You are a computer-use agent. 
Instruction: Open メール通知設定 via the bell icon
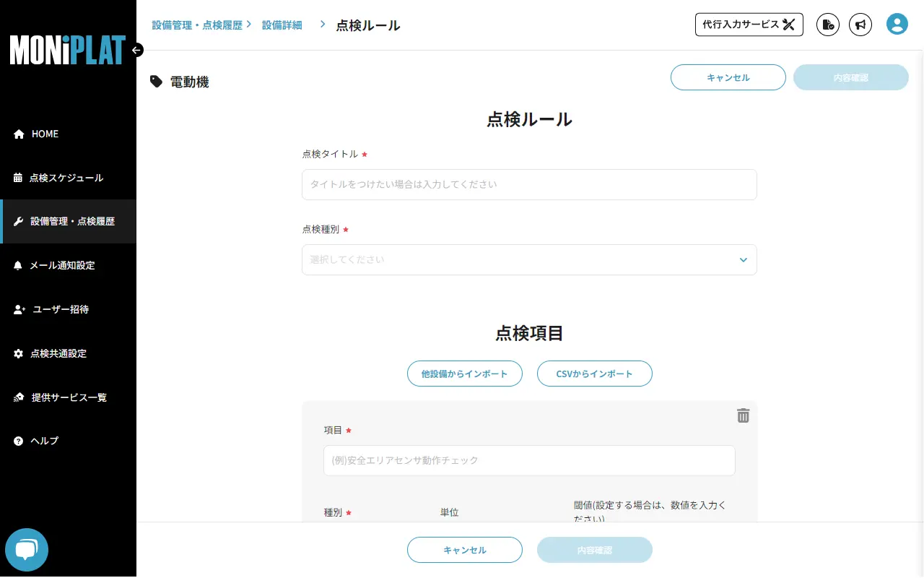click(x=19, y=265)
